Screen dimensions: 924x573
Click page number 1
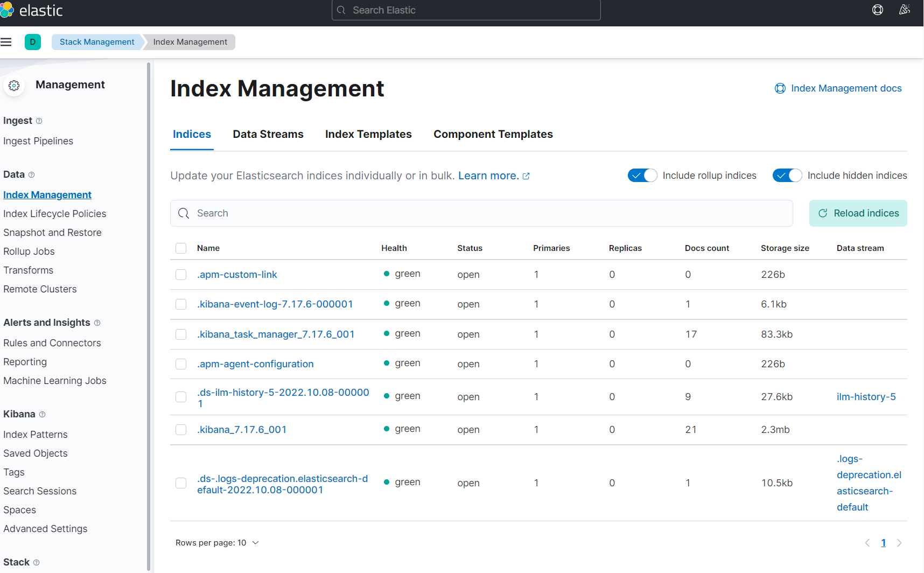click(x=883, y=543)
